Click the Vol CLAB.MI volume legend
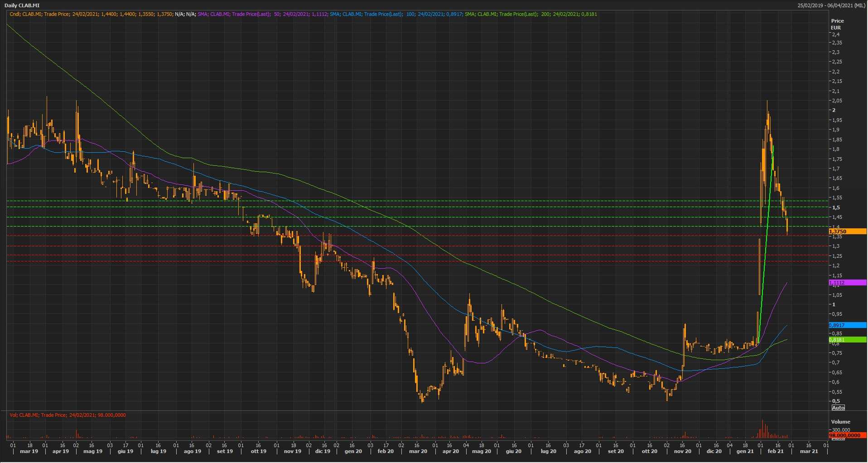This screenshot has width=868, height=463. (68, 415)
